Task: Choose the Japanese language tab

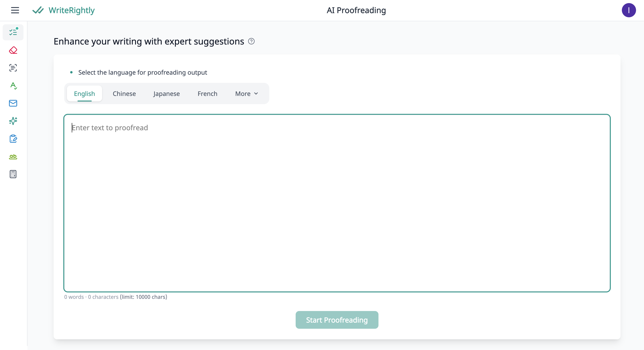Action: coord(167,94)
